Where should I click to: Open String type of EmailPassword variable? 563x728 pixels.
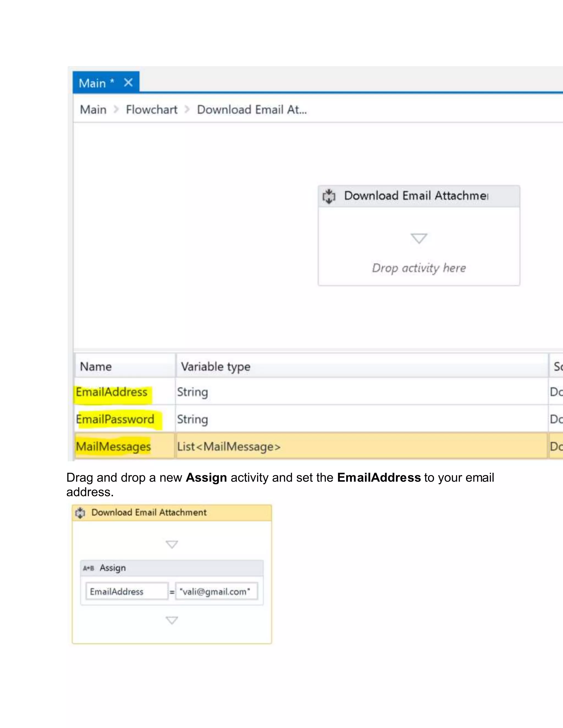(x=192, y=419)
